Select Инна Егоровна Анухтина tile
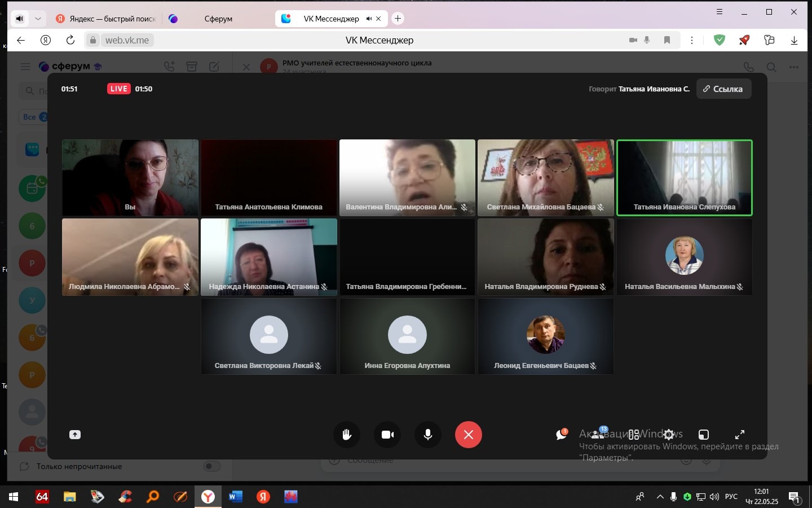The width and height of the screenshot is (812, 508). coord(407,336)
